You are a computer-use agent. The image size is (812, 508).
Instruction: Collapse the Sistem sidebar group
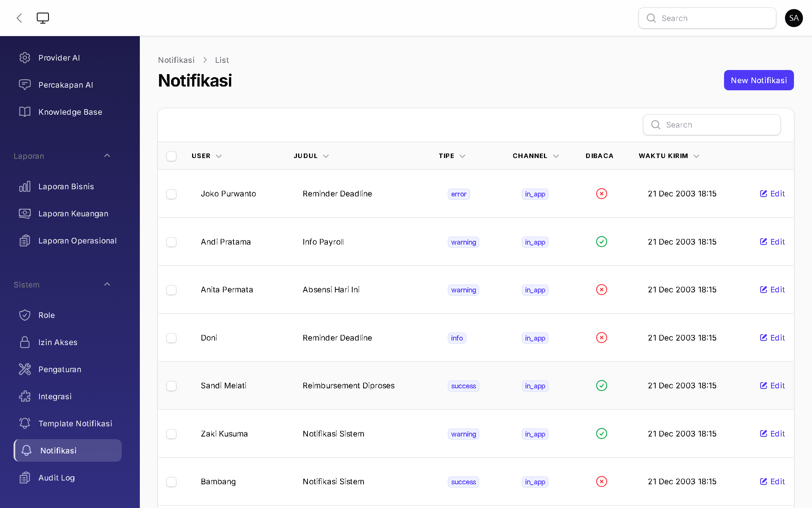(107, 284)
